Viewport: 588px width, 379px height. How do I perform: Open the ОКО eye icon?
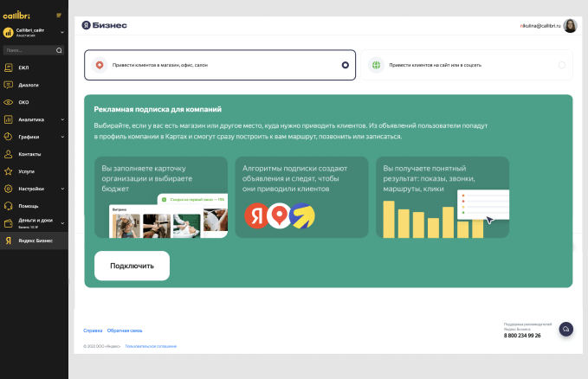tap(9, 102)
